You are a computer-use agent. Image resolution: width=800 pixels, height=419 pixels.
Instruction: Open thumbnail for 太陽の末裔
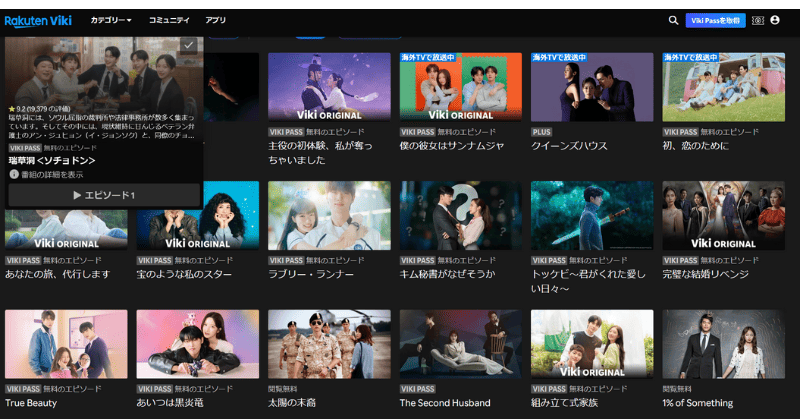(x=329, y=344)
